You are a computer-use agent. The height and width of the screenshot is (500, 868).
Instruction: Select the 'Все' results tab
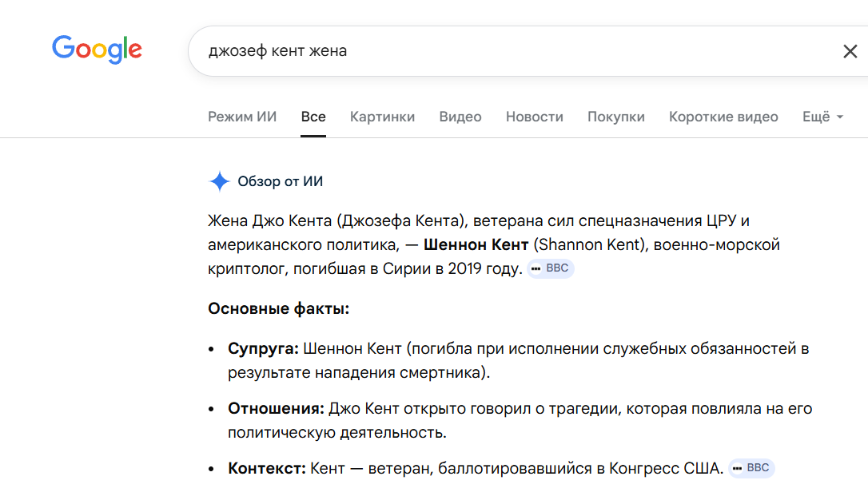coord(313,117)
